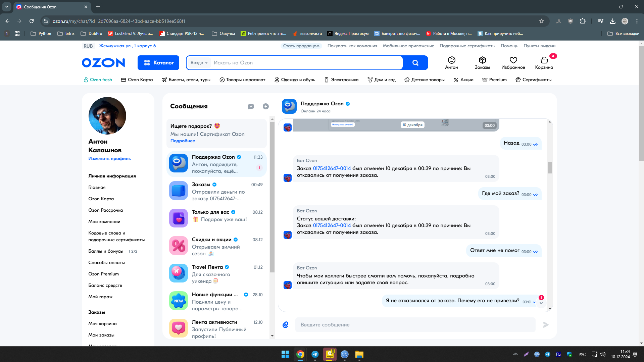Open Telegram from the taskbar
Image resolution: width=644 pixels, height=362 pixels.
point(315,354)
